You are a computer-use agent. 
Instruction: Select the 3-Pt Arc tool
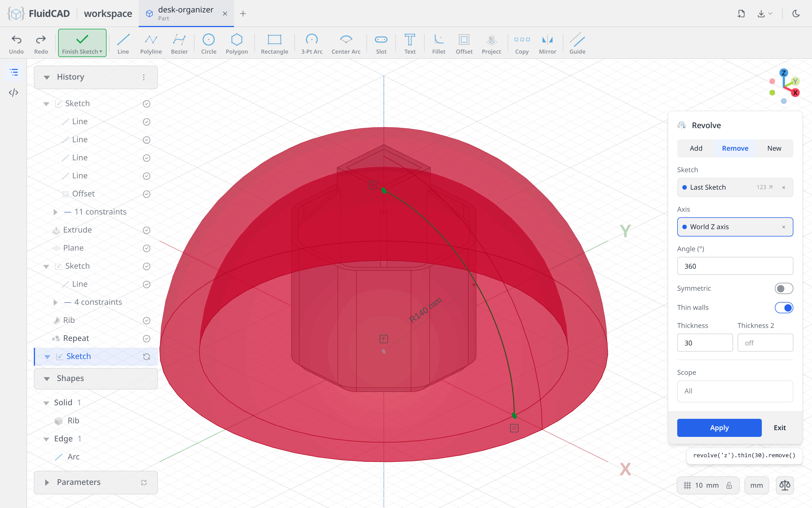point(312,44)
